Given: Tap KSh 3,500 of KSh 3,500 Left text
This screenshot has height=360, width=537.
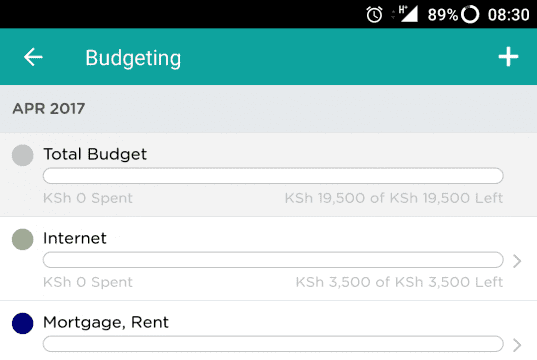Looking at the screenshot, I should point(399,282).
